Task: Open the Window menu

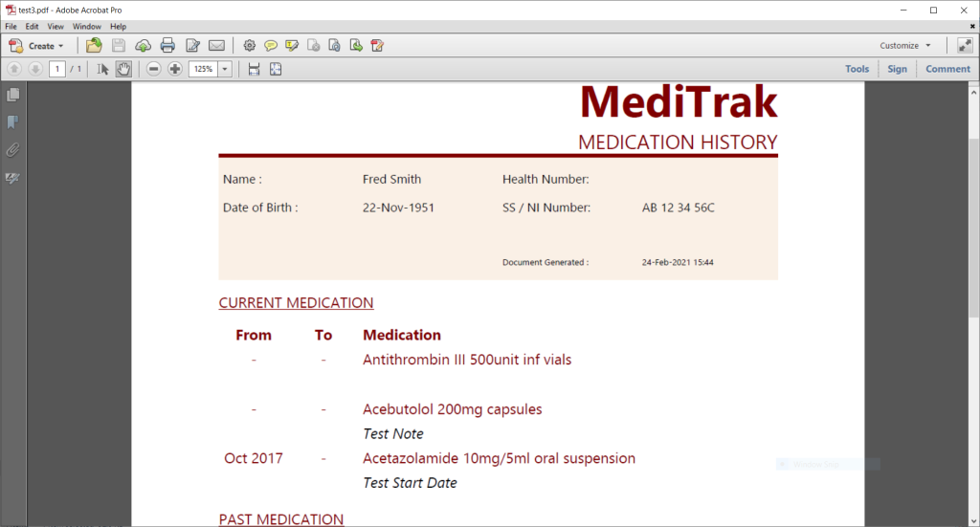Action: [x=87, y=26]
